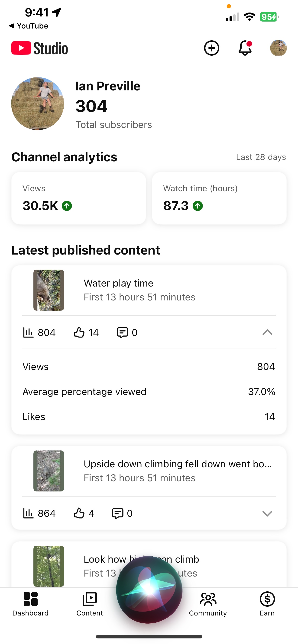This screenshot has width=298, height=644.
Task: Expand the Upside down climbing video stats
Action: [267, 513]
